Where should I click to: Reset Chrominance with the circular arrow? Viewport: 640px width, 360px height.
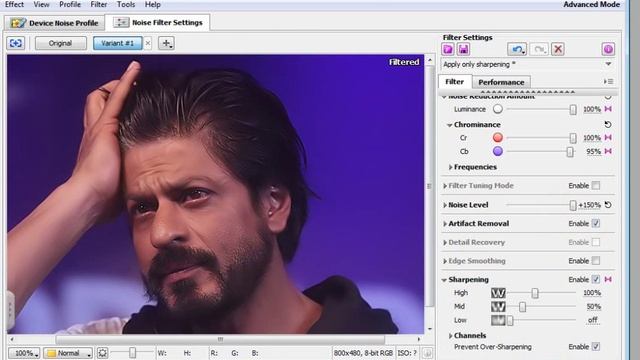coord(608,124)
